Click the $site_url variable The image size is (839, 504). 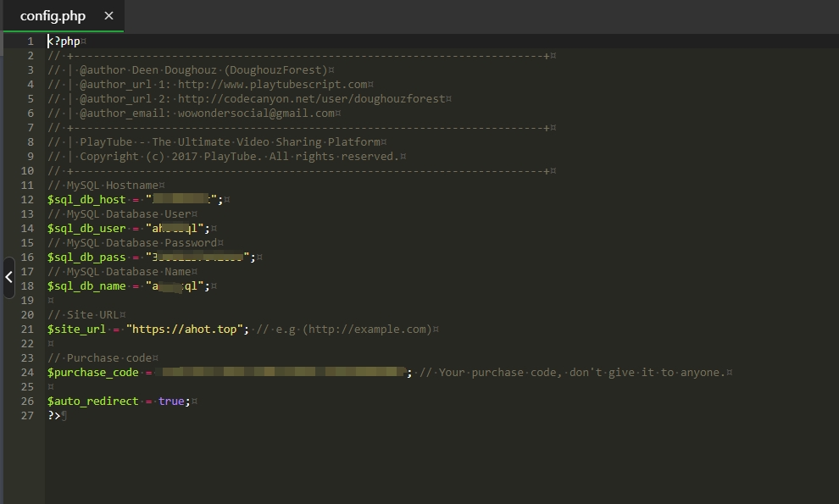tap(76, 330)
